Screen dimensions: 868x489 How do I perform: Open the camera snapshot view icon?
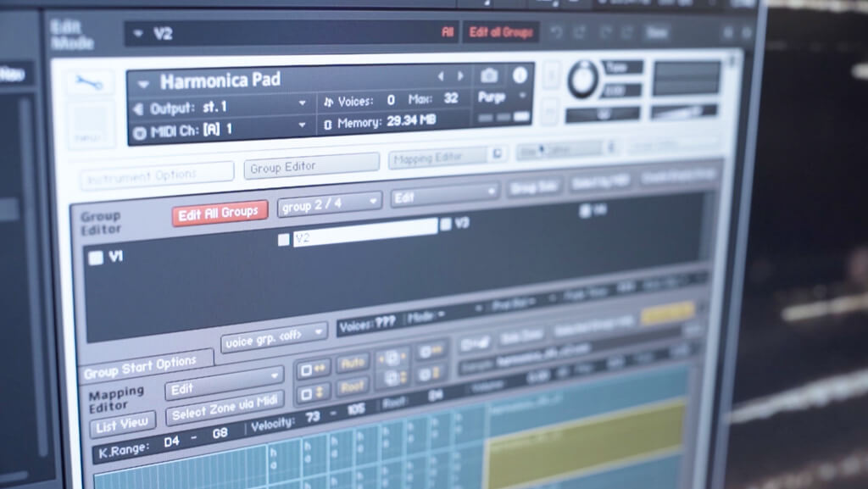[x=489, y=75]
